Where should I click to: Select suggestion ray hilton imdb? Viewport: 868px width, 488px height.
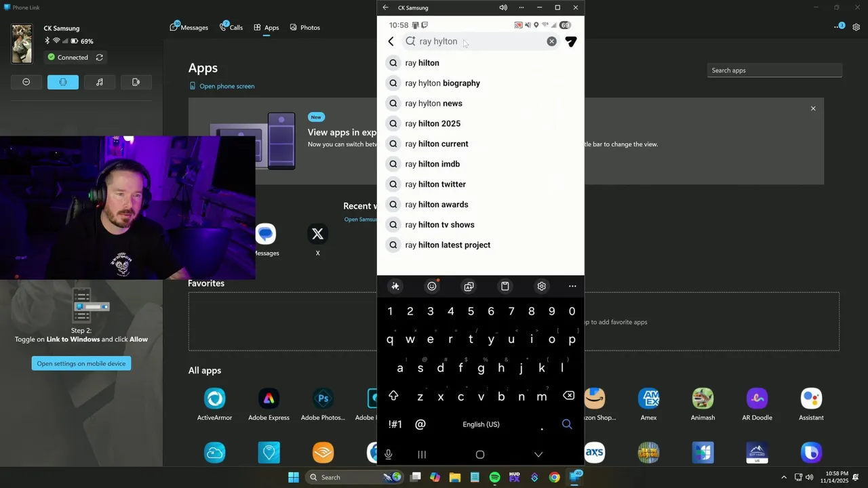(x=480, y=164)
